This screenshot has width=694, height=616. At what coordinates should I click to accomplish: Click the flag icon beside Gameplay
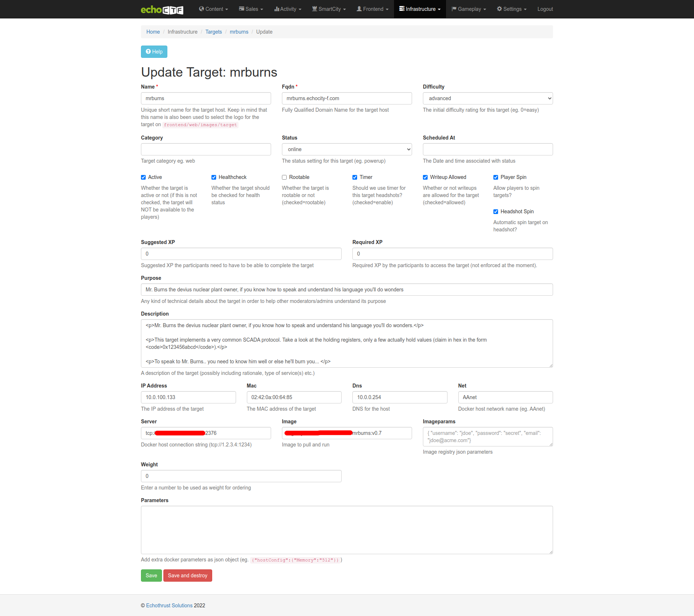pyautogui.click(x=454, y=9)
